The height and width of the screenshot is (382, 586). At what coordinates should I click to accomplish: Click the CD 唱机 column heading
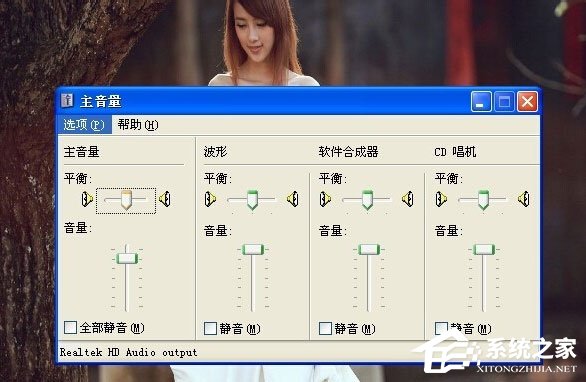[456, 152]
